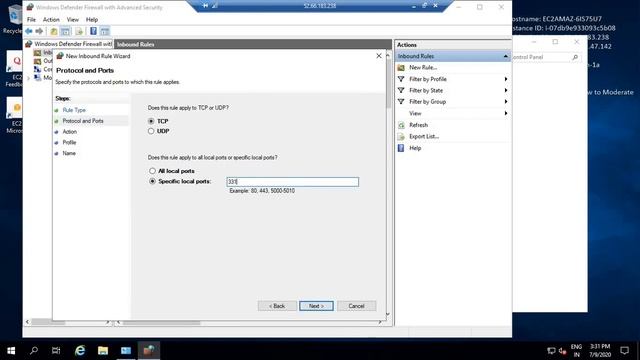640x360 pixels.
Task: Click the Export List toolbar icon
Action: pos(79,31)
